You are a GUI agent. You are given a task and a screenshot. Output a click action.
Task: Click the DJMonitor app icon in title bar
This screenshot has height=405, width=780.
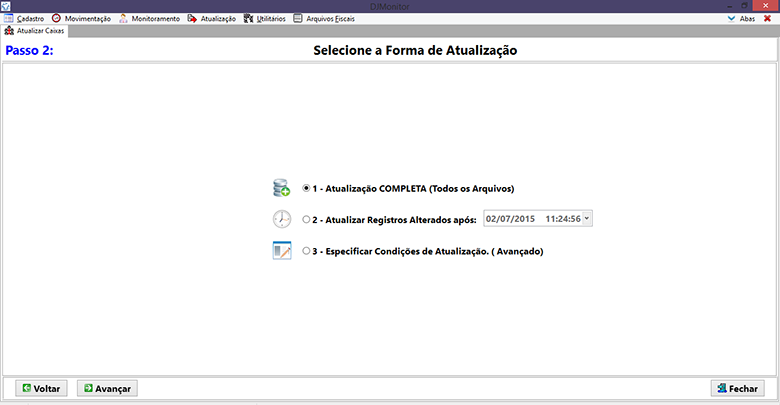pos(7,6)
